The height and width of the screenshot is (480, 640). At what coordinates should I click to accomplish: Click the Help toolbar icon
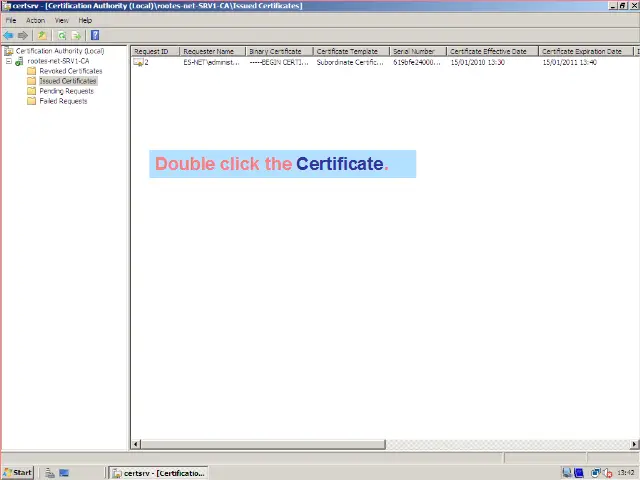point(95,35)
